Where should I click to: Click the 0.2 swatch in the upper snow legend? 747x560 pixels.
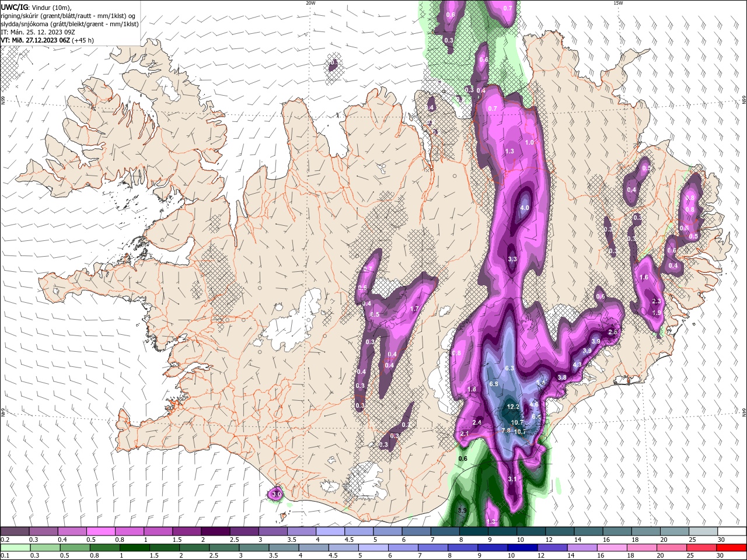tap(15, 531)
